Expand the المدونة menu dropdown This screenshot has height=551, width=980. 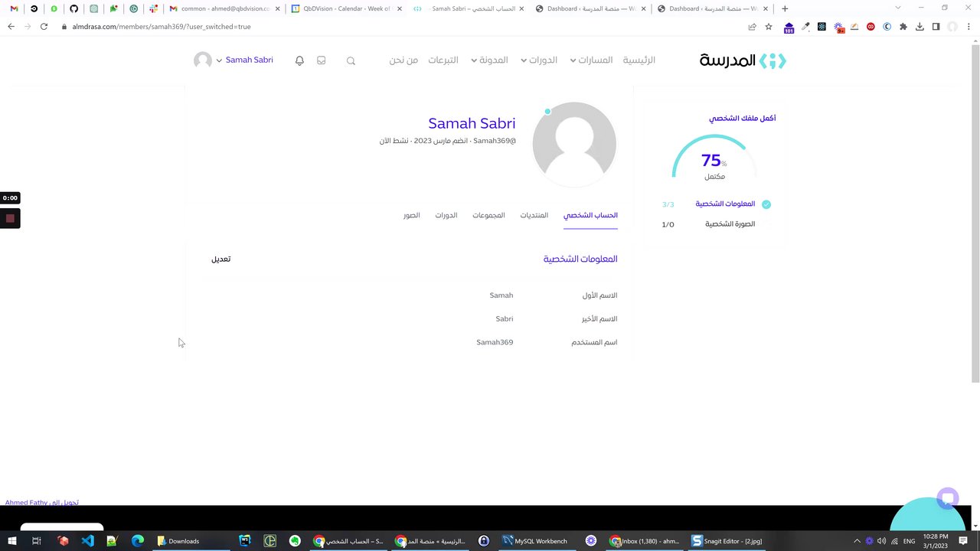474,60
